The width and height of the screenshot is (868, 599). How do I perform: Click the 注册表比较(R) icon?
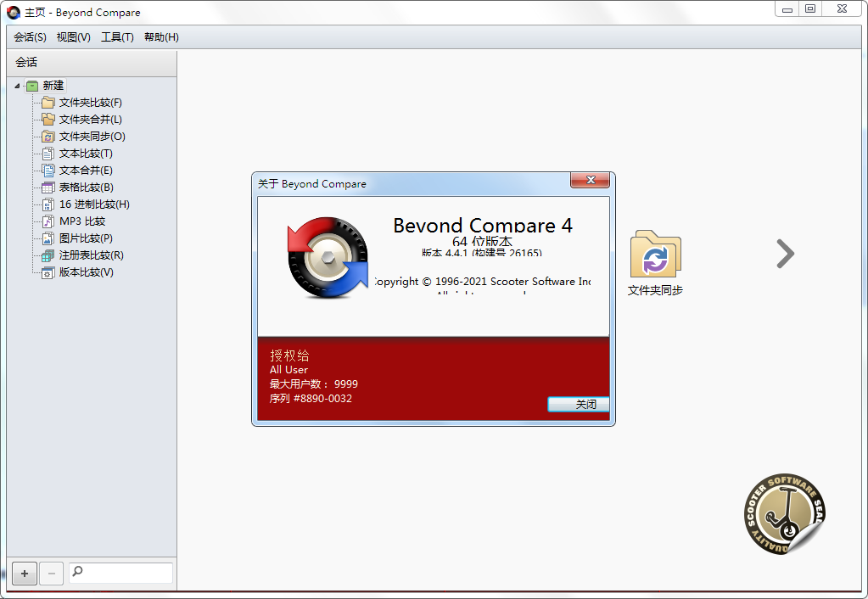[x=48, y=255]
